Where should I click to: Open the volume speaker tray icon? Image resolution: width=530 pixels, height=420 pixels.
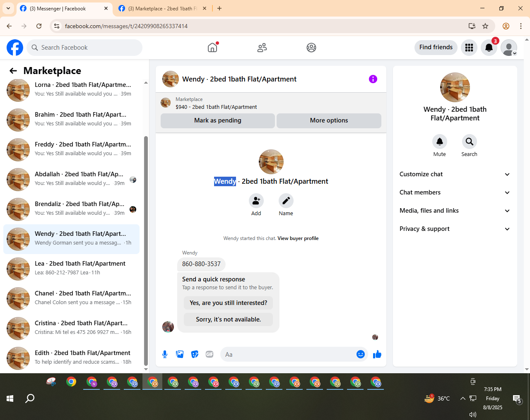(473, 414)
